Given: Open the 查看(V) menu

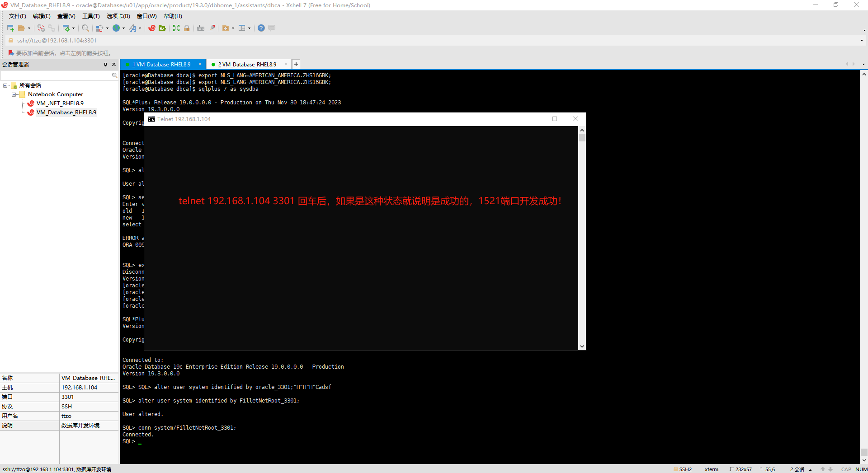Looking at the screenshot, I should pyautogui.click(x=66, y=16).
